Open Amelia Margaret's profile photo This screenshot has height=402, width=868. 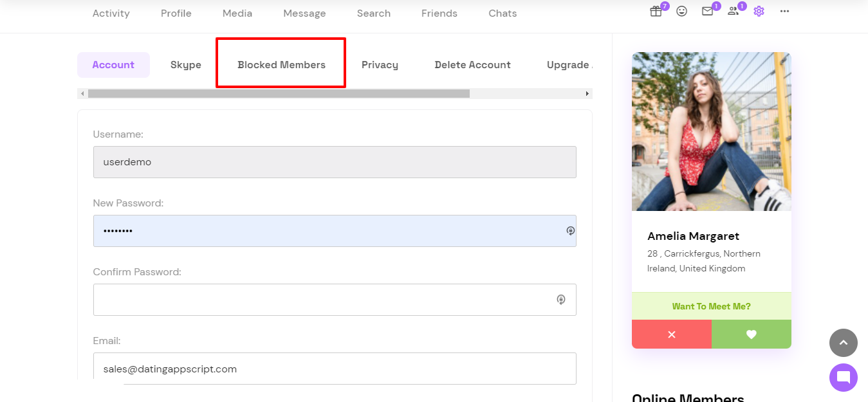click(712, 131)
